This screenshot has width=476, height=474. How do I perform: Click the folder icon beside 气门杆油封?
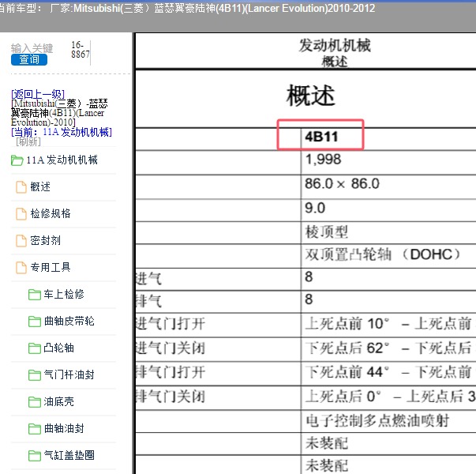[34, 375]
